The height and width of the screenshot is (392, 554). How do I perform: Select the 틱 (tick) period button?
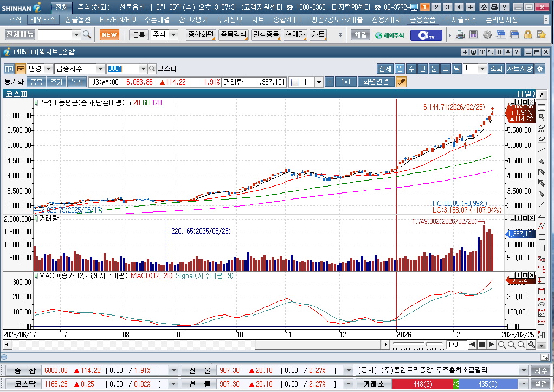456,68
